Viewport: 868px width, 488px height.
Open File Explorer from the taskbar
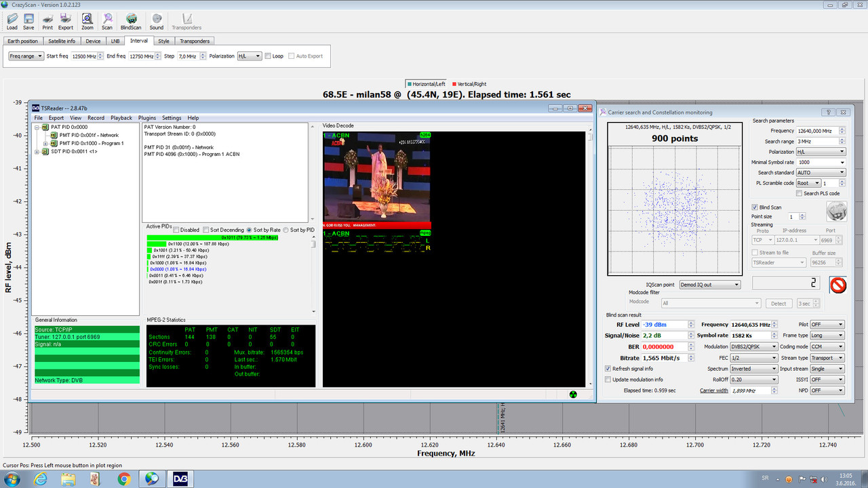point(68,479)
